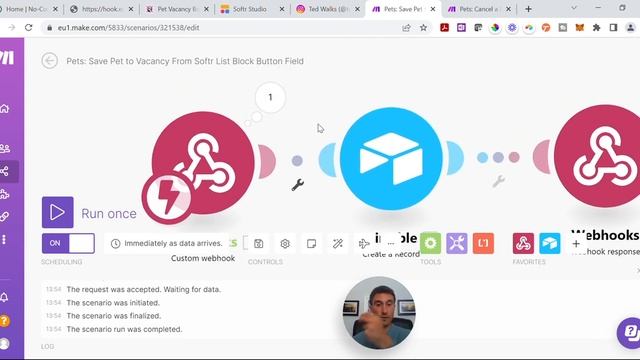Image resolution: width=640 pixels, height=360 pixels.
Task: Switch to https://hook browser tab
Action: click(x=101, y=9)
